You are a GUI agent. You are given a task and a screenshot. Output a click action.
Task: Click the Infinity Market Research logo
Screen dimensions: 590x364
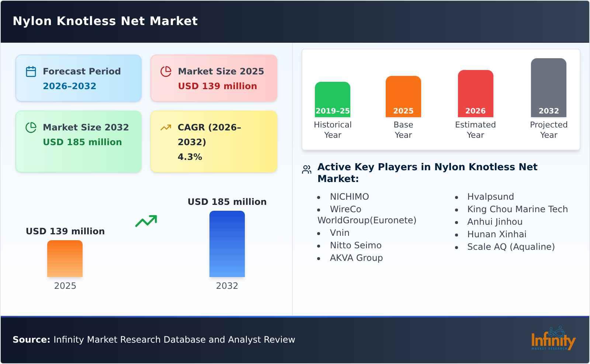click(553, 340)
